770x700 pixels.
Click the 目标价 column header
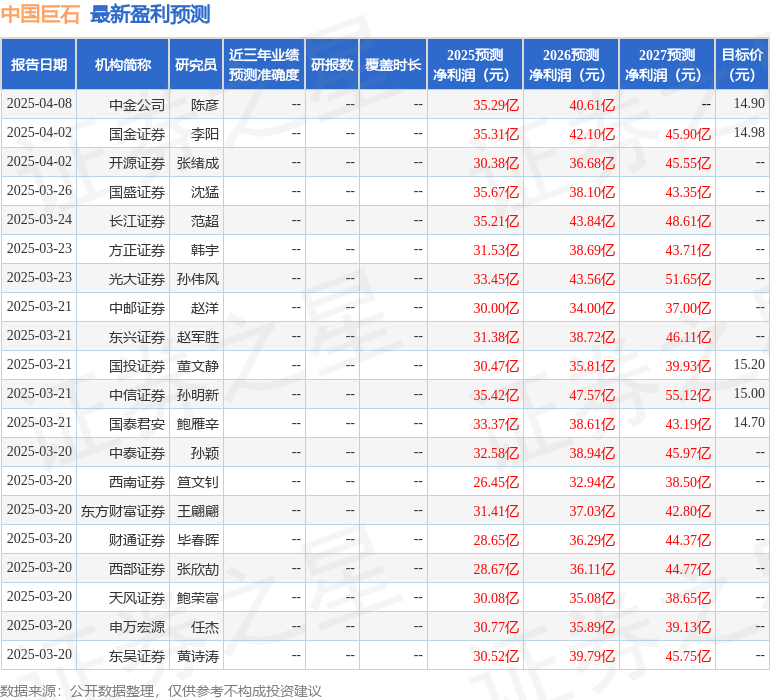(x=742, y=64)
